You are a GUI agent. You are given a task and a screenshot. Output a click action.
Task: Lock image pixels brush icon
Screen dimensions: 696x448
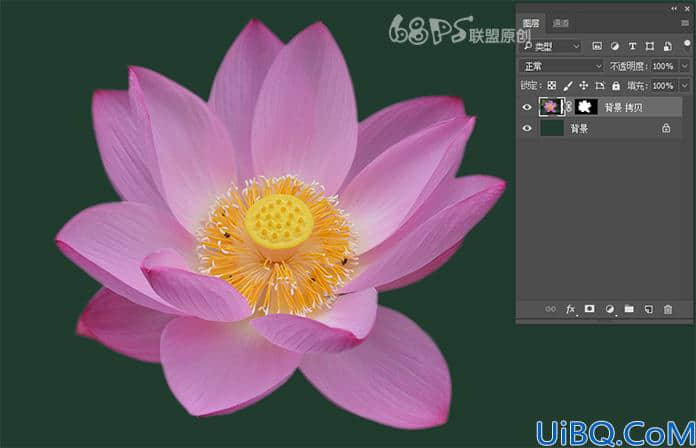pos(568,86)
